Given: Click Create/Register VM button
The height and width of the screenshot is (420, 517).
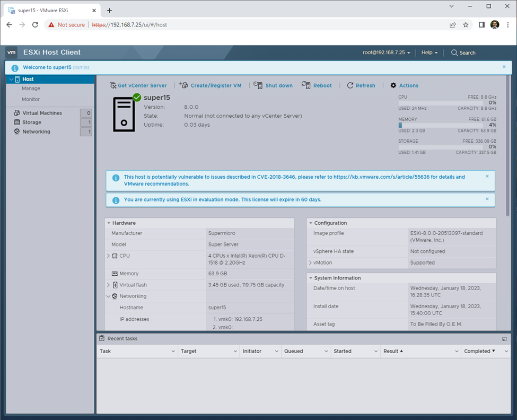Looking at the screenshot, I should (211, 85).
